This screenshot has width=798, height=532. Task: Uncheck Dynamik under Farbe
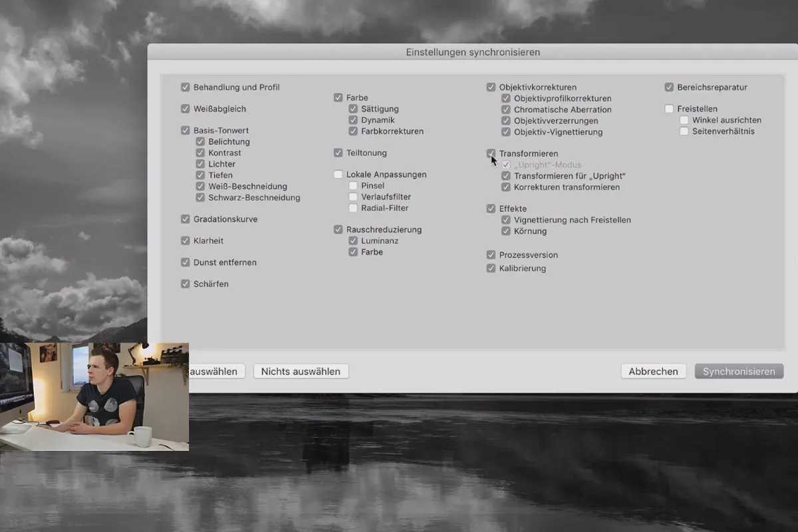tap(353, 120)
